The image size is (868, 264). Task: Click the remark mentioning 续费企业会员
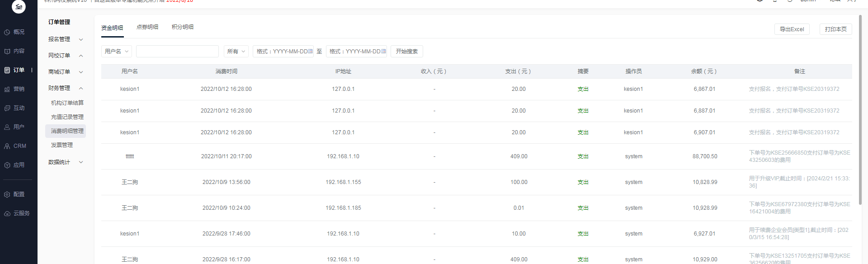click(x=799, y=234)
